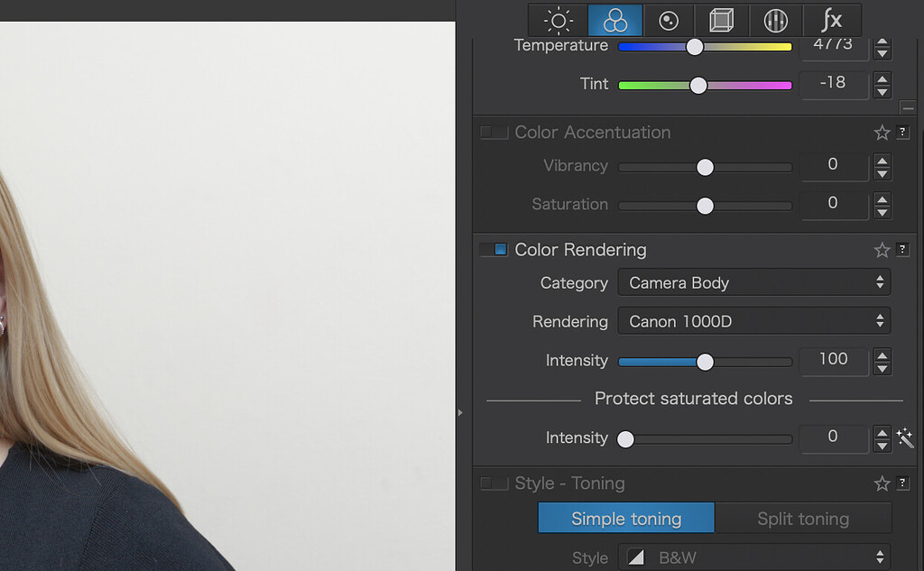This screenshot has height=571, width=924.
Task: Toggle Color Rendering on or off
Action: pyautogui.click(x=494, y=249)
